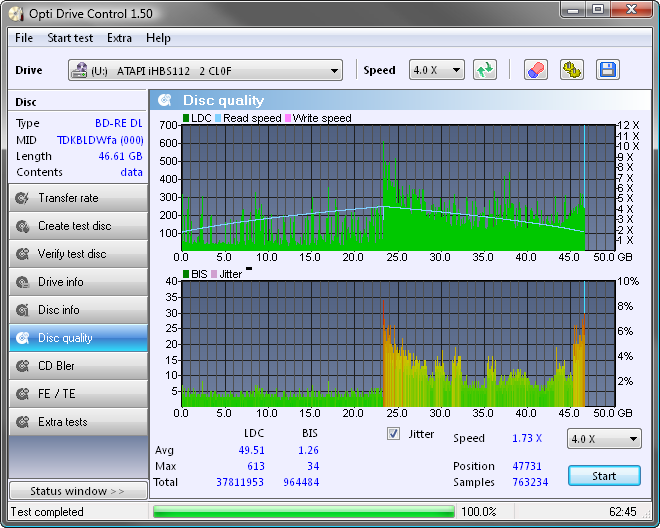Click the MID value TDKBLDWfa (000)
The height and width of the screenshot is (528, 660).
[x=100, y=140]
